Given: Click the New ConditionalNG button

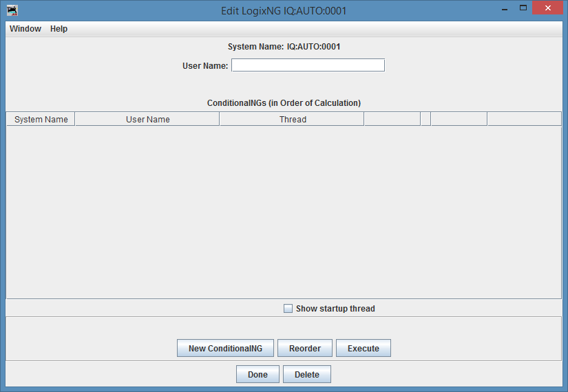Looking at the screenshot, I should (x=225, y=348).
